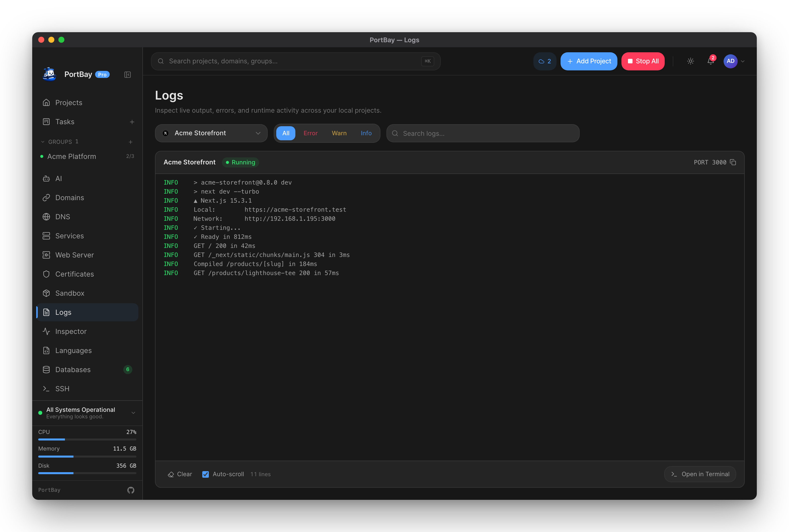Click the Clear logs button

click(180, 474)
